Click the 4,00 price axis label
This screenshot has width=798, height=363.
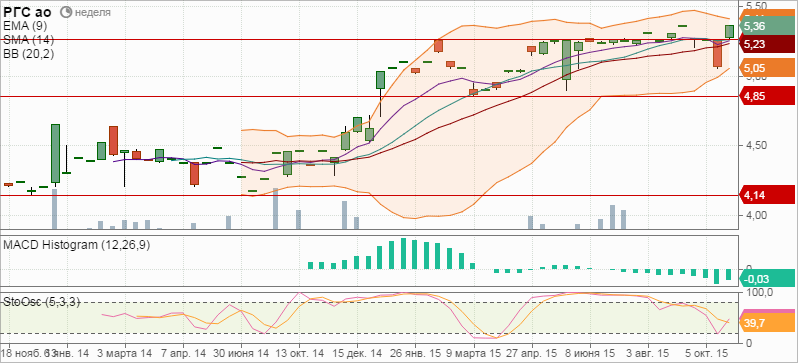click(x=755, y=215)
